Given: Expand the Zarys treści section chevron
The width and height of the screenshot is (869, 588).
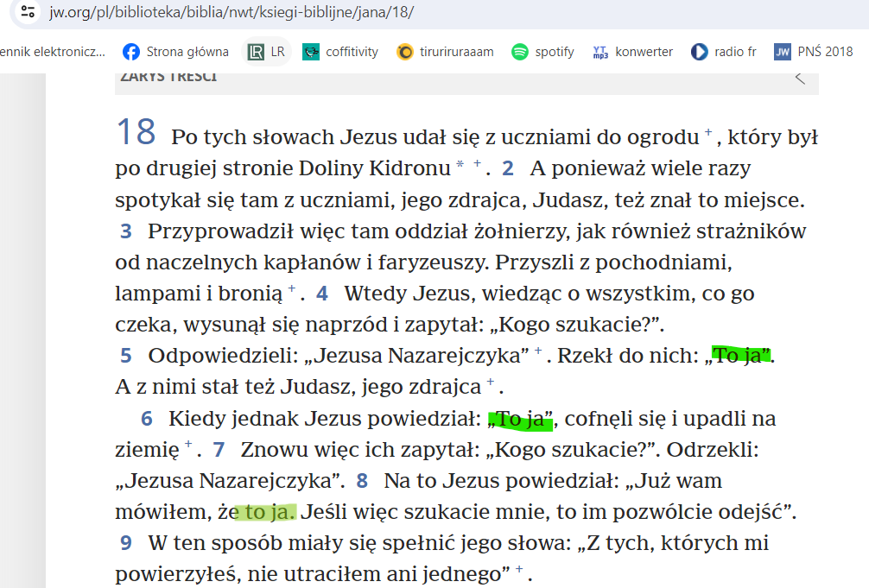Looking at the screenshot, I should coord(800,78).
